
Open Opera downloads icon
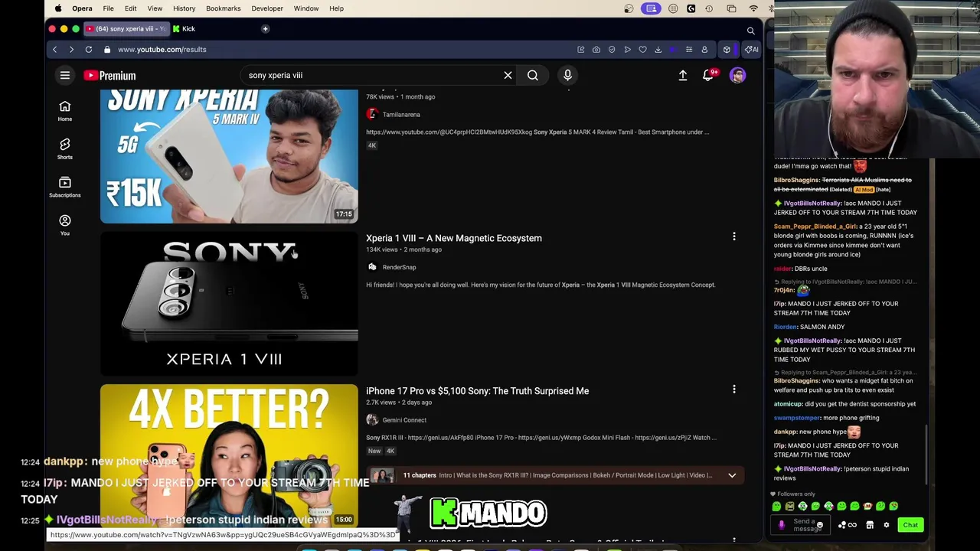click(x=658, y=50)
